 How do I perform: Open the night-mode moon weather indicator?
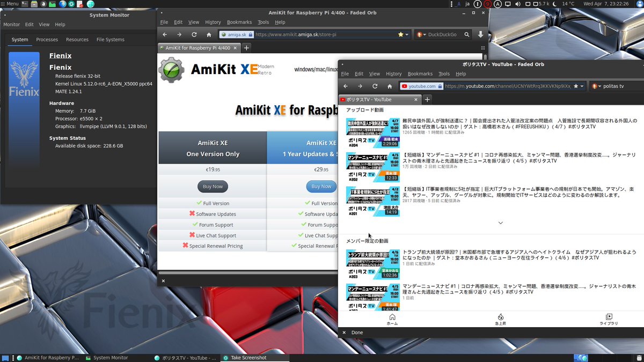click(555, 4)
